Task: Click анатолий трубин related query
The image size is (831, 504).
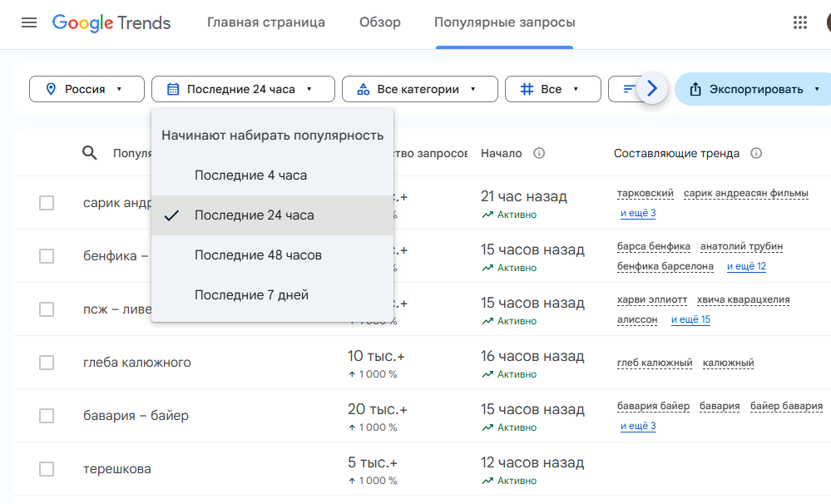Action: [741, 246]
